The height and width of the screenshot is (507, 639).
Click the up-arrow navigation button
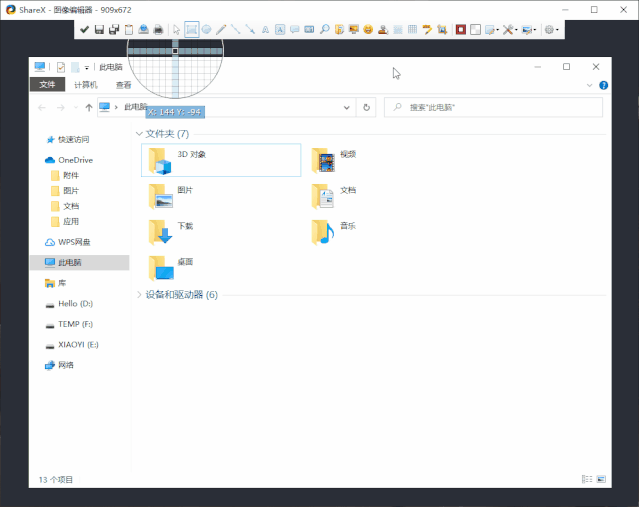(89, 108)
